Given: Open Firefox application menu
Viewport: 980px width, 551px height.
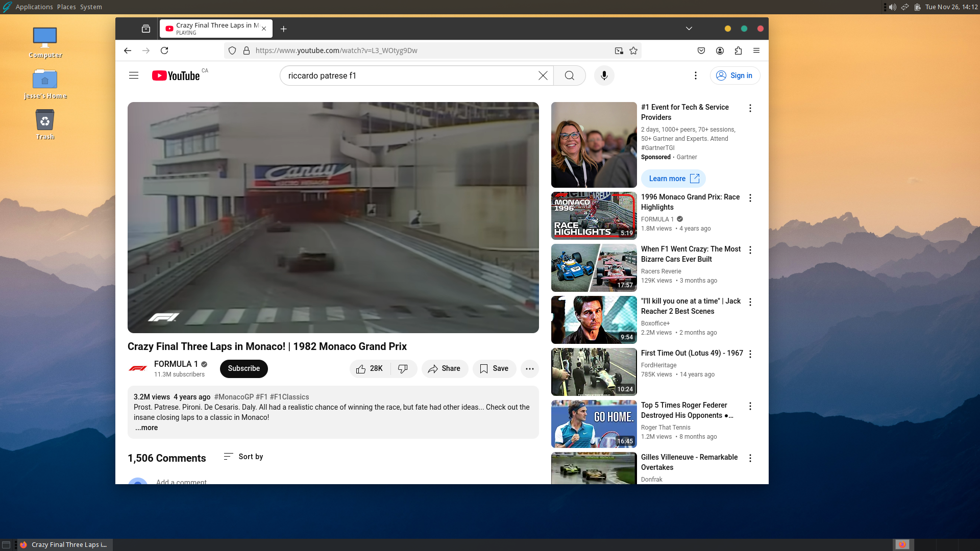Looking at the screenshot, I should click(756, 51).
